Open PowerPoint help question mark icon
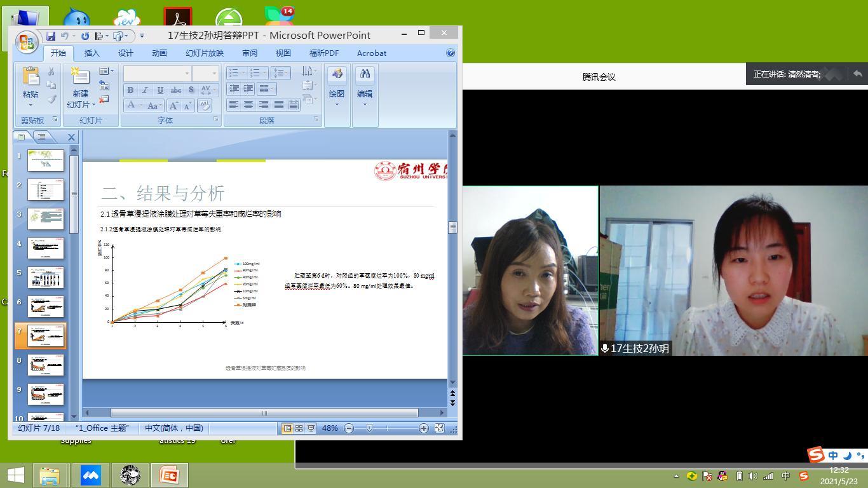Image resolution: width=868 pixels, height=488 pixels. (x=451, y=53)
